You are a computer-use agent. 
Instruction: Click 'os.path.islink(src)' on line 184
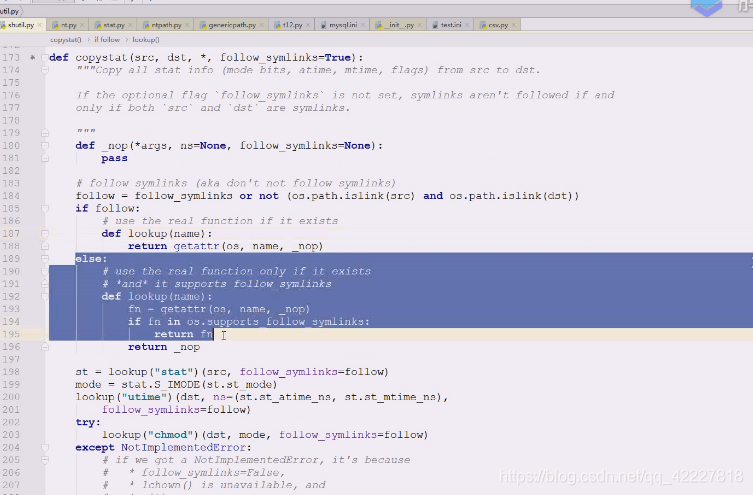point(353,196)
